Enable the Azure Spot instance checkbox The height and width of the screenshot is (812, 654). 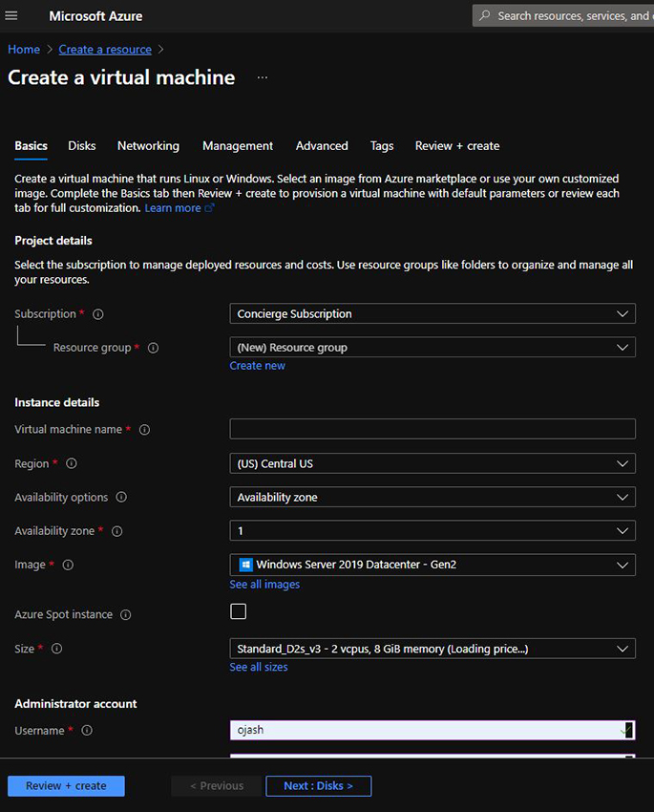tap(238, 611)
